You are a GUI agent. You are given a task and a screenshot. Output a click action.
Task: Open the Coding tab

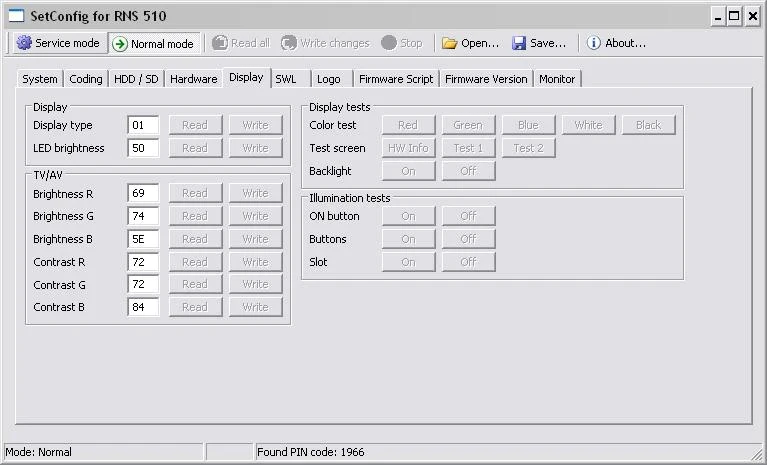tap(86, 79)
